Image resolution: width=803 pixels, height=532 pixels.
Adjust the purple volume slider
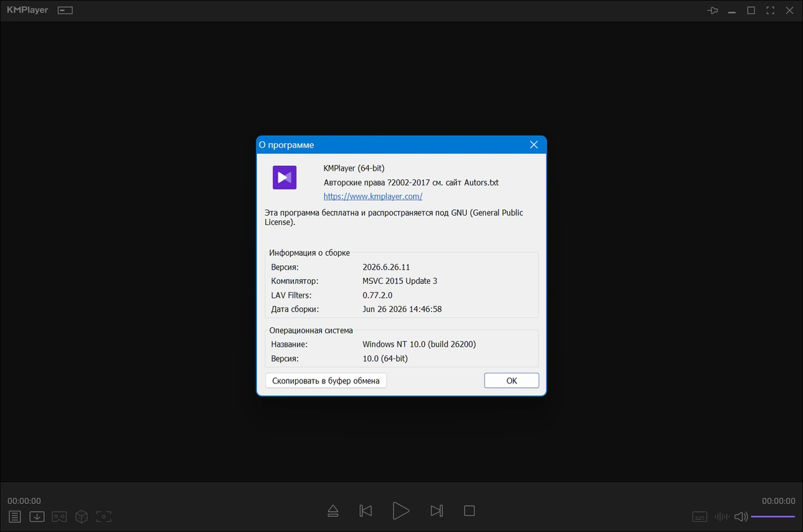pos(773,517)
